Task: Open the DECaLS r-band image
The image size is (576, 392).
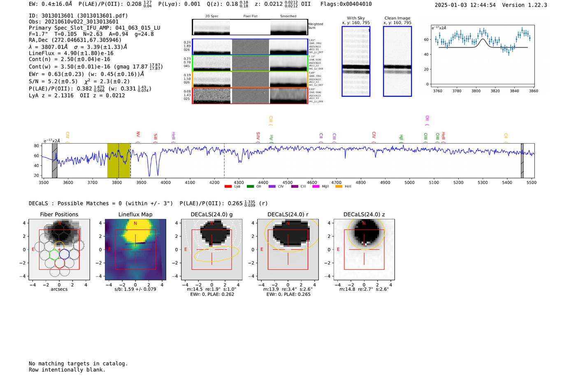Action: [288, 249]
